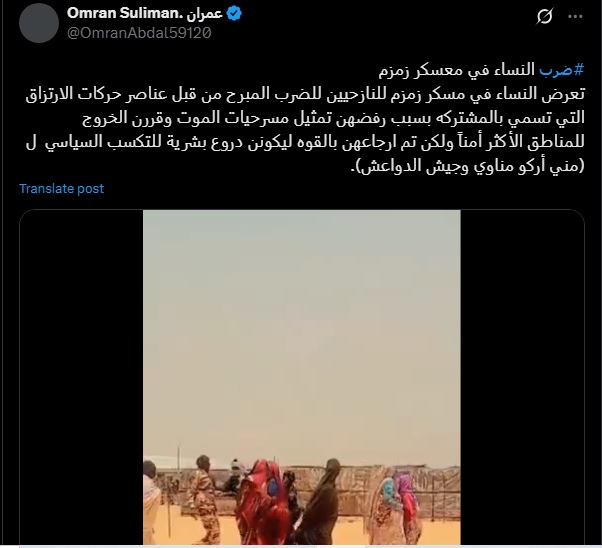Click the post line starting with التي تسمي

coord(333,118)
